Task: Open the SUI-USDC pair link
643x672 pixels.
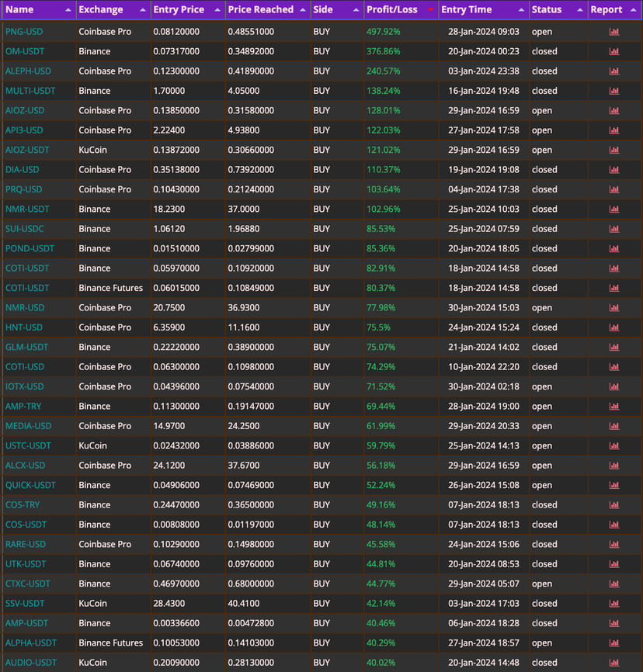Action: 24,229
